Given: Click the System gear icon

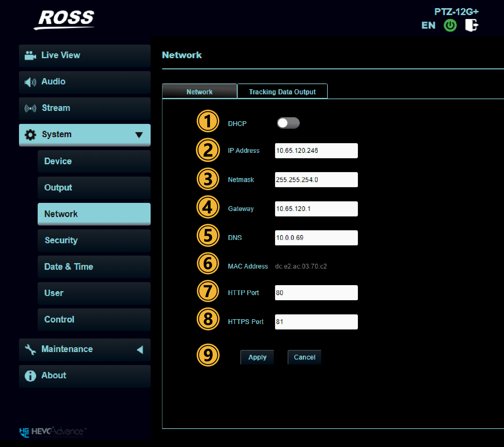Looking at the screenshot, I should click(30, 135).
